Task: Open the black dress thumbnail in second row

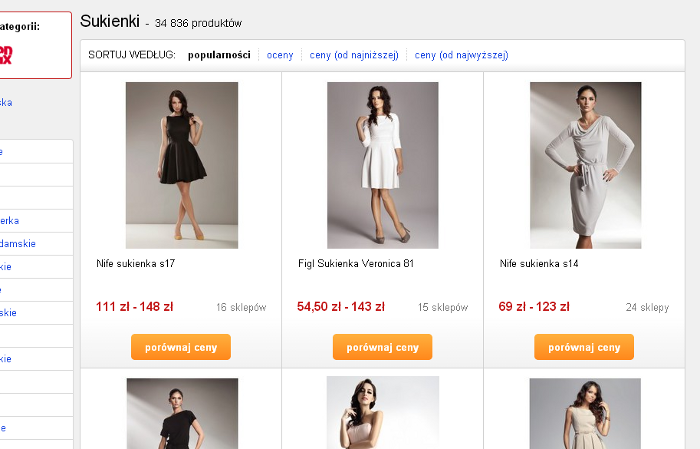Action: pyautogui.click(x=181, y=413)
